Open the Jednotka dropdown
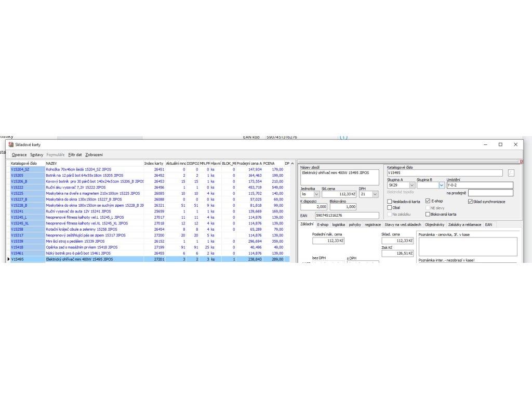The image size is (532, 399). point(316,194)
